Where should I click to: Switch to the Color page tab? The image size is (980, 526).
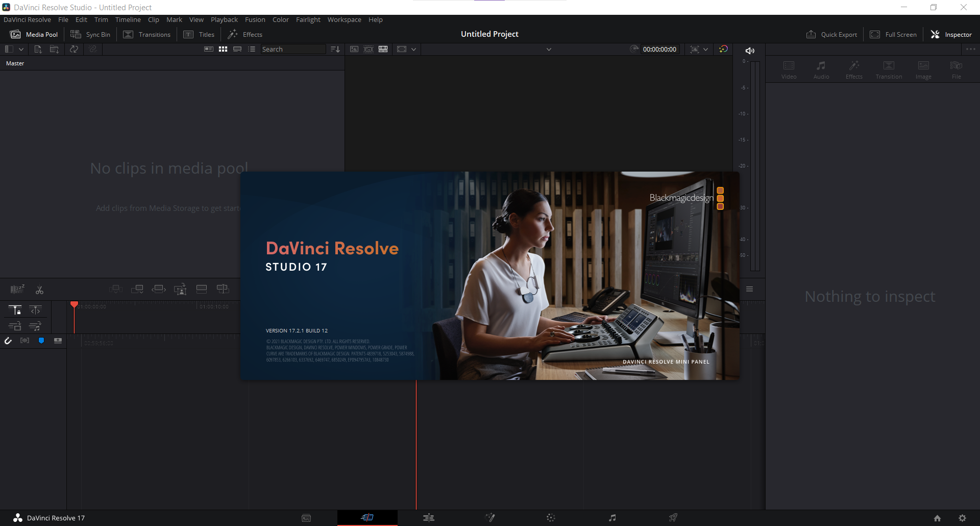click(x=551, y=518)
